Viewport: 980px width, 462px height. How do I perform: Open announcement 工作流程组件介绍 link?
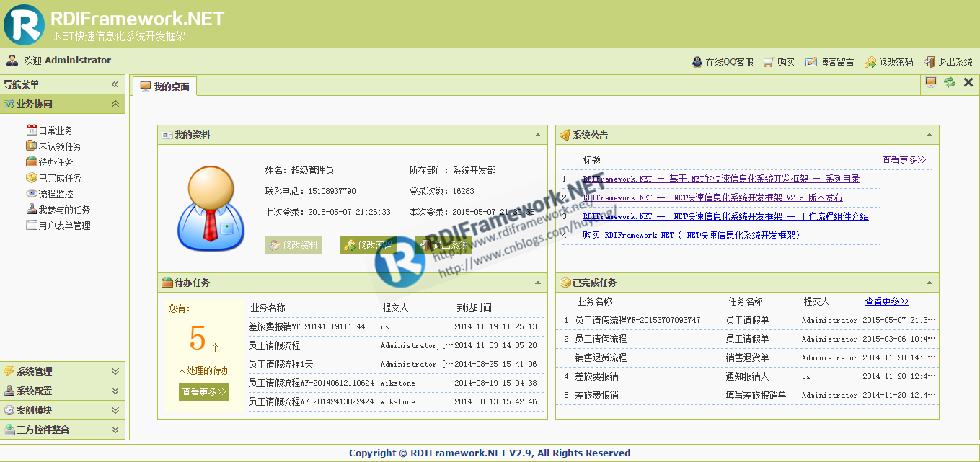[x=725, y=216]
